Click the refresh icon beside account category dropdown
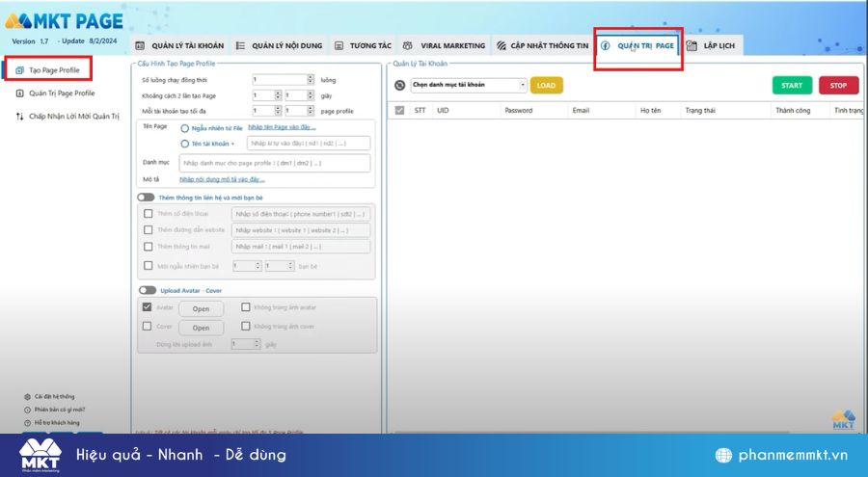 (x=399, y=85)
